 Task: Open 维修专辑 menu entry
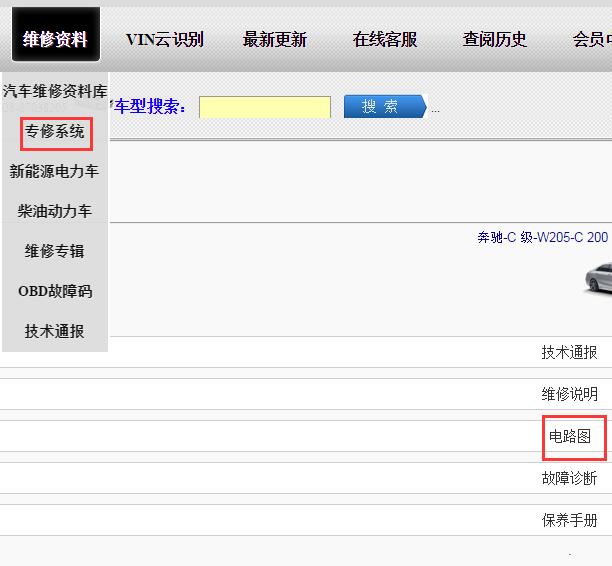coord(55,251)
